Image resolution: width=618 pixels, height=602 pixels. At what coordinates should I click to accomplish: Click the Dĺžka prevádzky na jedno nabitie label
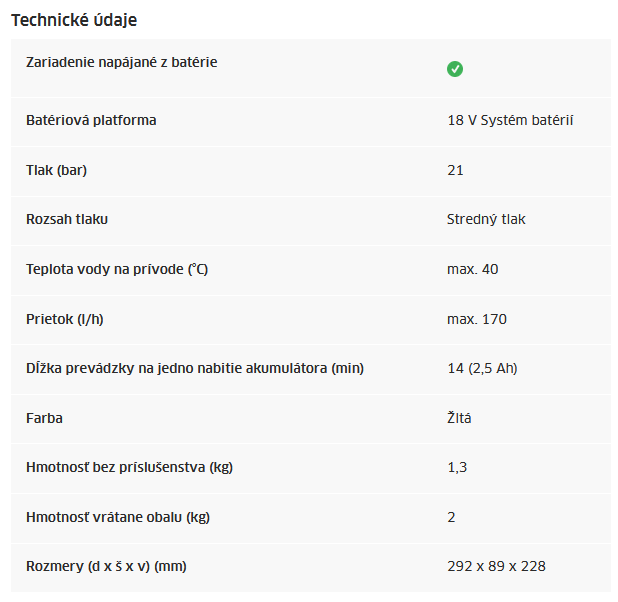point(195,368)
